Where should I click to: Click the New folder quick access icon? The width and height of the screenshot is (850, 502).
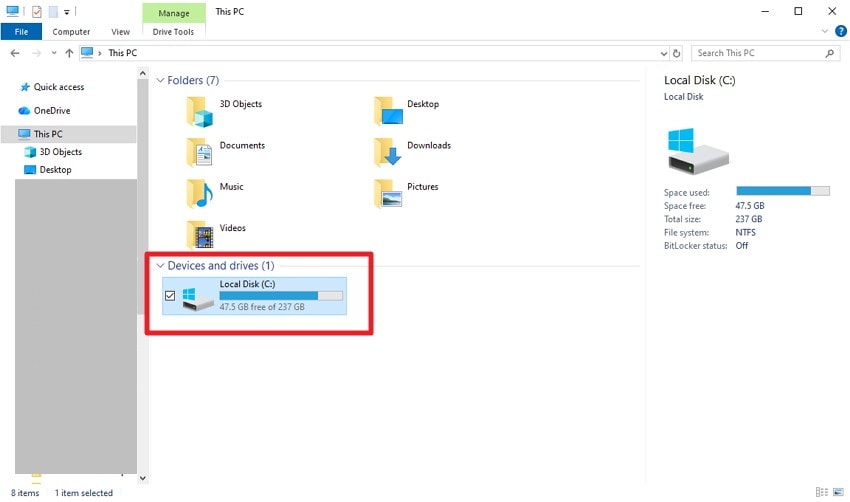pos(53,11)
